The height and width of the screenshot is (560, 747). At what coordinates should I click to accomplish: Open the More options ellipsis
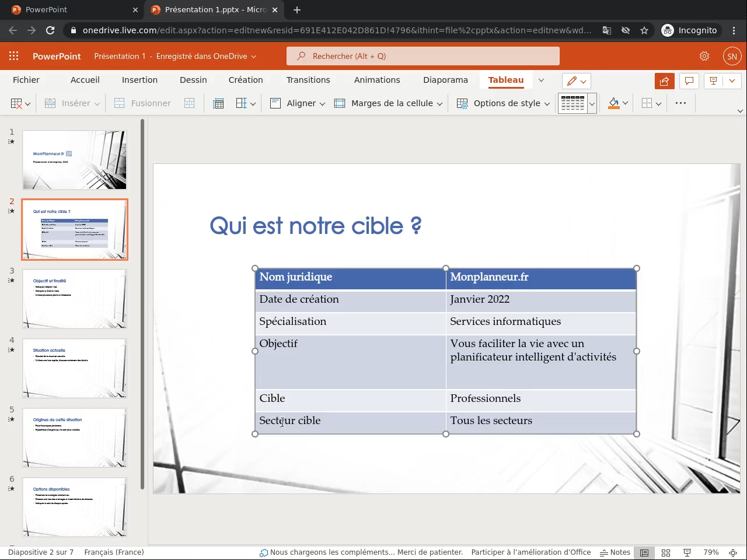pos(680,103)
